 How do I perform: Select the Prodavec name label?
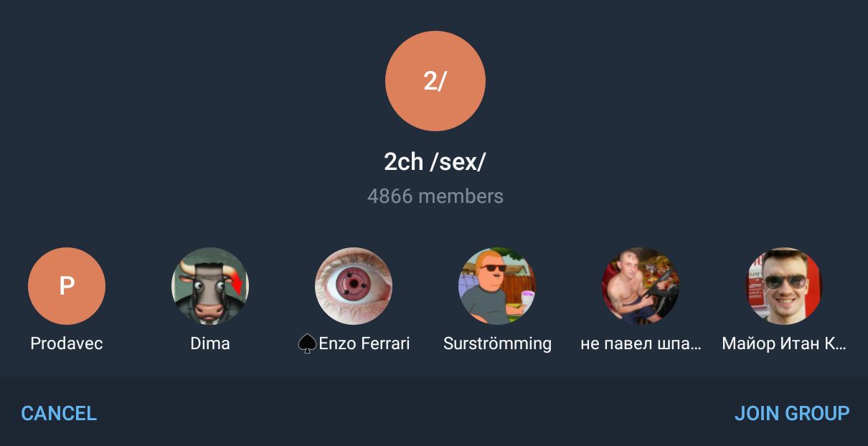(67, 343)
